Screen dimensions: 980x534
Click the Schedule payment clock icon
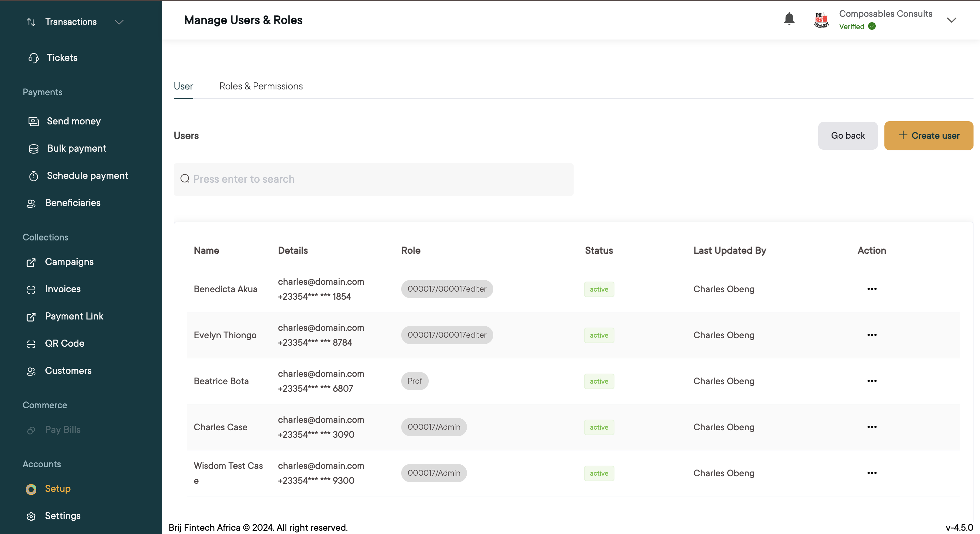pyautogui.click(x=33, y=176)
